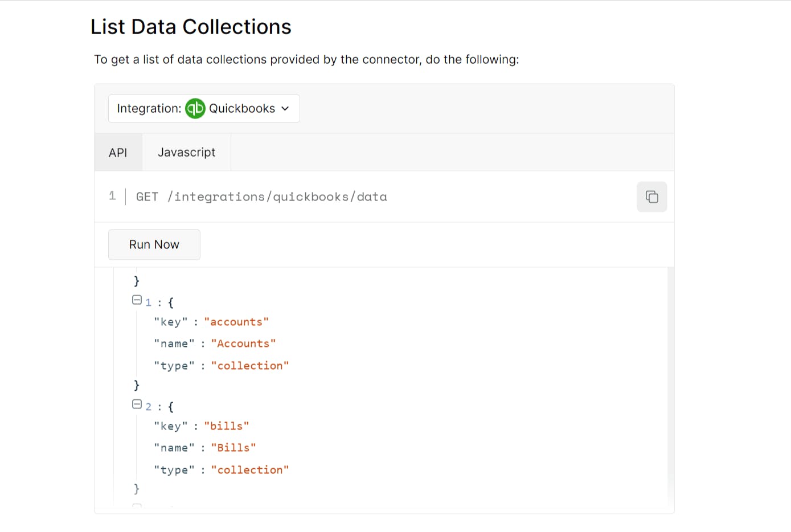791x532 pixels.
Task: Click "collection" type value under Bills
Action: [x=250, y=470]
